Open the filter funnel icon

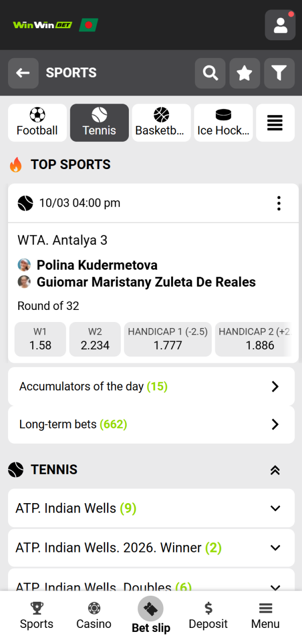279,73
